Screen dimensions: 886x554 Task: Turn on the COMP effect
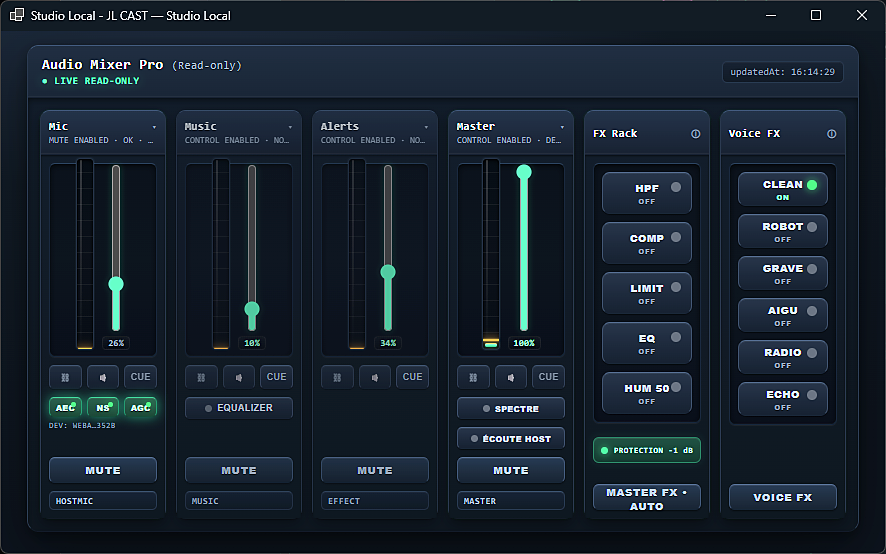point(647,243)
